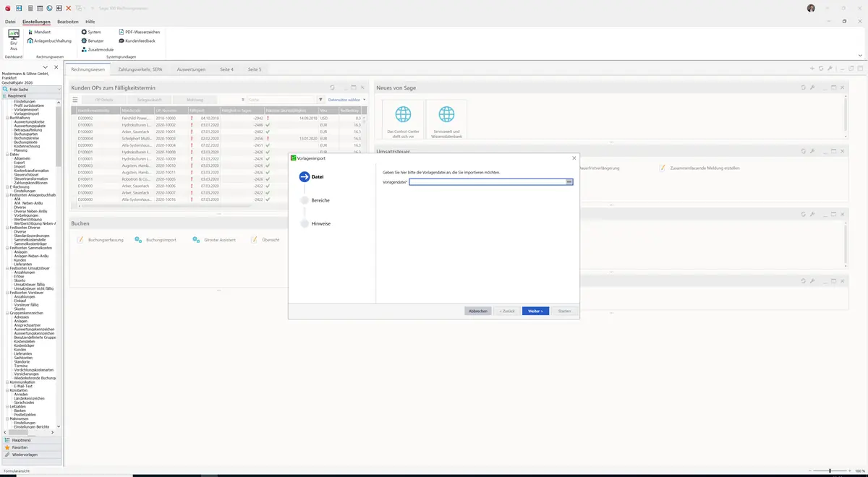Open Übersicht in Buchen panel
Viewport: 868px width, 477px height.
click(265, 239)
